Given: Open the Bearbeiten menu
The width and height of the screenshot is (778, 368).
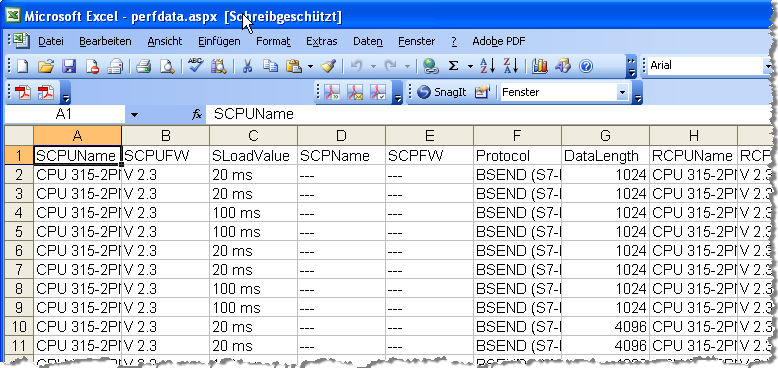Looking at the screenshot, I should point(105,41).
